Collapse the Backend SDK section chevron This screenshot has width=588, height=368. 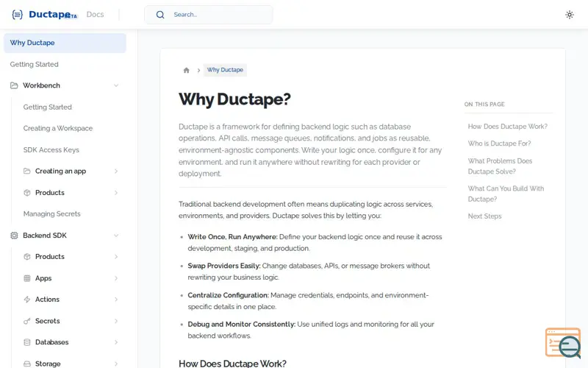tap(116, 236)
